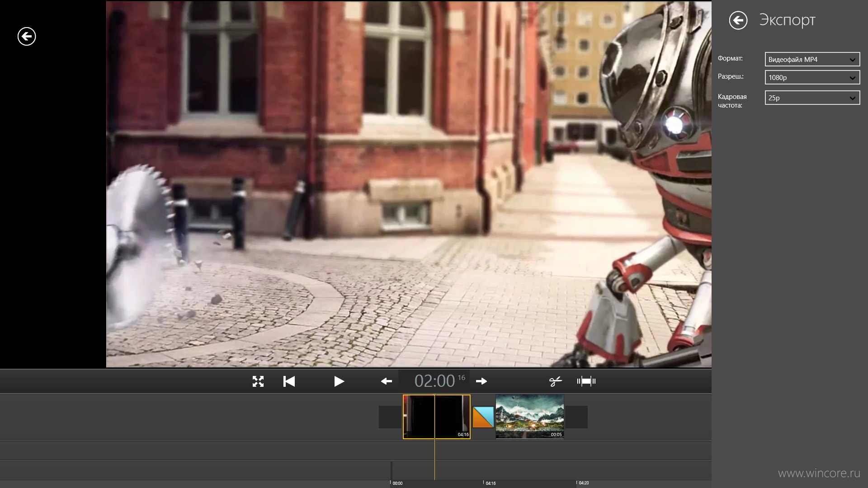
Task: Select the mountain 00:05 clip thumbnail
Action: pyautogui.click(x=529, y=417)
